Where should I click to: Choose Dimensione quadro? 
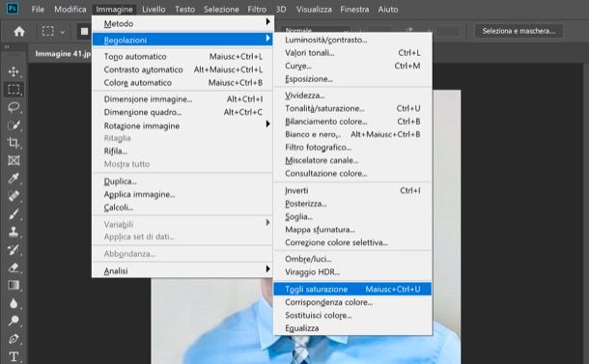point(182,112)
